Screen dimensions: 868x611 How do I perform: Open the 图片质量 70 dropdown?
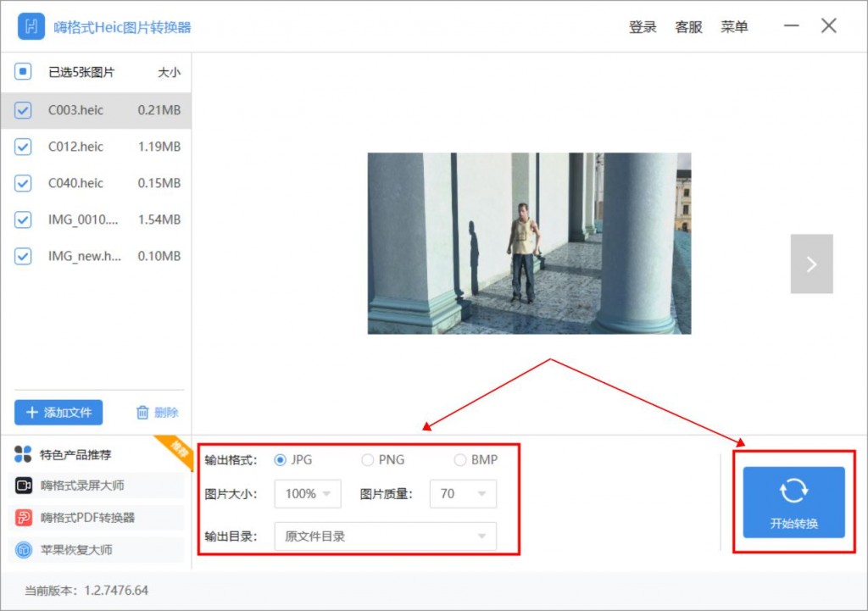pyautogui.click(x=463, y=494)
